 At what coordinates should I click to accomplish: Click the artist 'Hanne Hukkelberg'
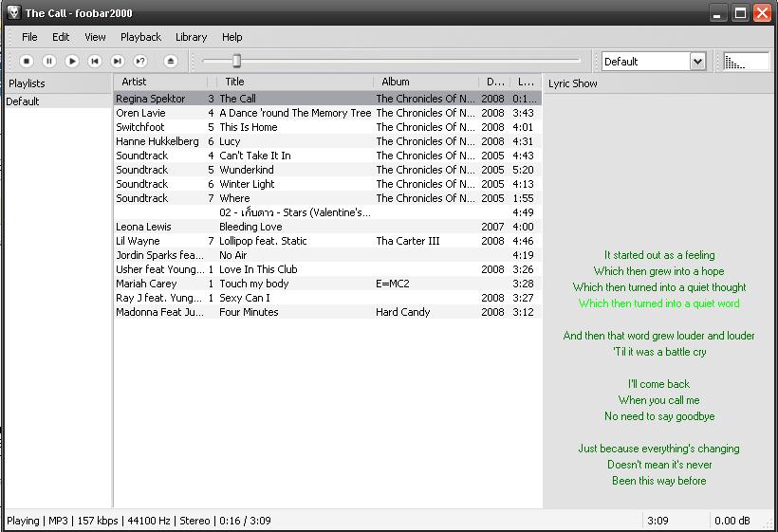tap(157, 141)
